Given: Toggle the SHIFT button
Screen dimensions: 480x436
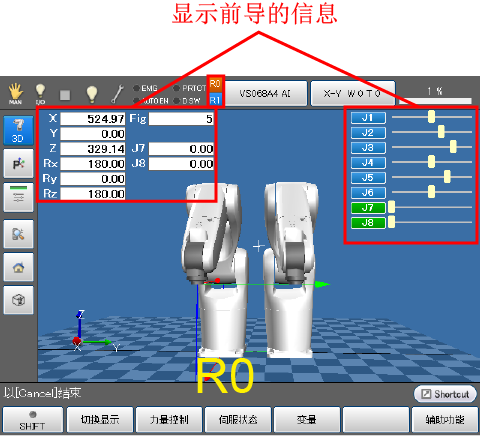Looking at the screenshot, I should click(x=33, y=420).
